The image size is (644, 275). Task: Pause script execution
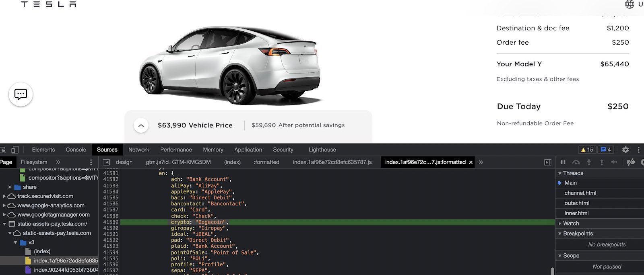(563, 162)
